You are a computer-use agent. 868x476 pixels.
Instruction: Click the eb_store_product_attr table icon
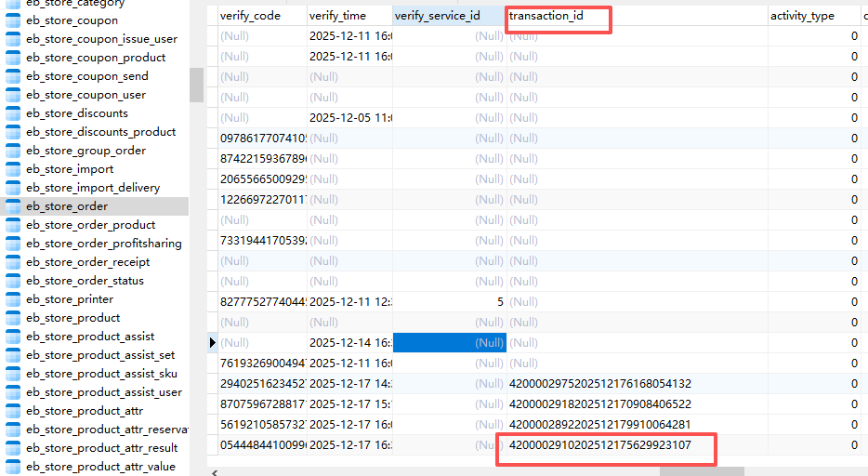(13, 411)
